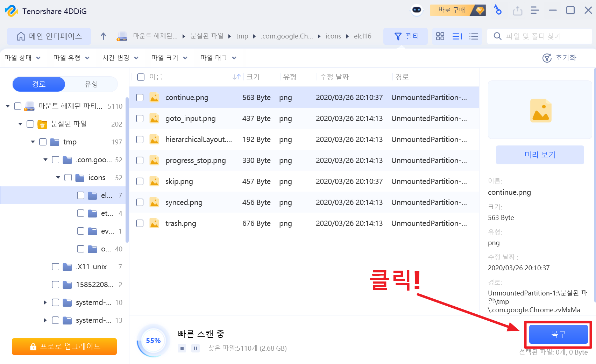Click the folder tree vertical scrollbar
The image size is (596, 364).
click(x=127, y=170)
